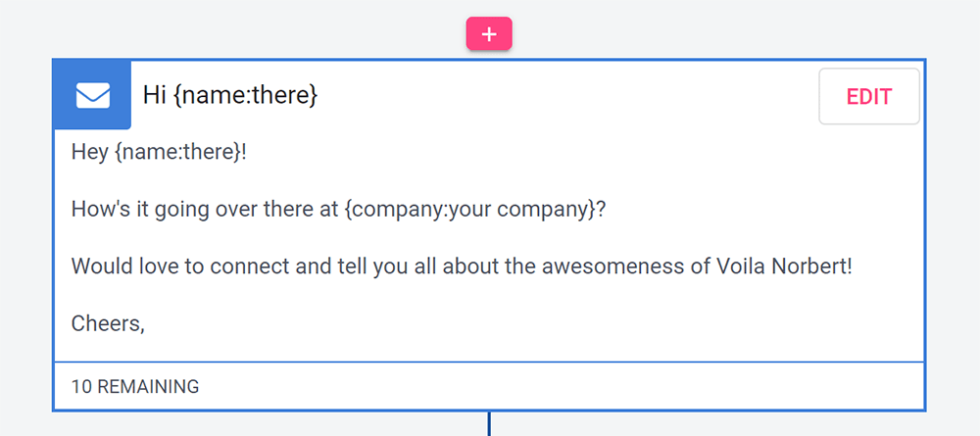The width and height of the screenshot is (980, 436).
Task: Click the blue envelope email icon
Action: pyautogui.click(x=92, y=96)
